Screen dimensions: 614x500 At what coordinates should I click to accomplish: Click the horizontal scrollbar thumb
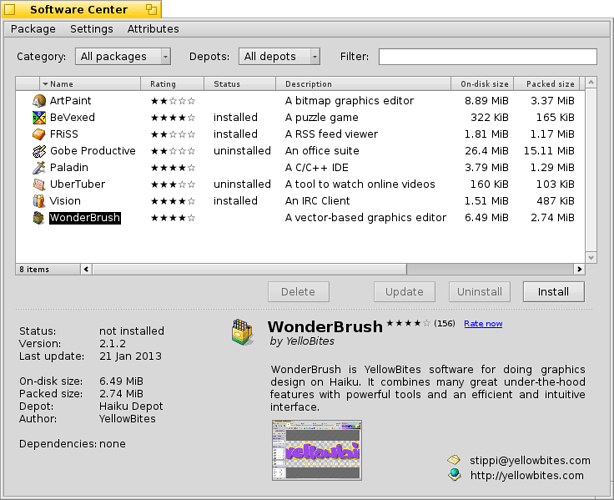click(x=249, y=269)
